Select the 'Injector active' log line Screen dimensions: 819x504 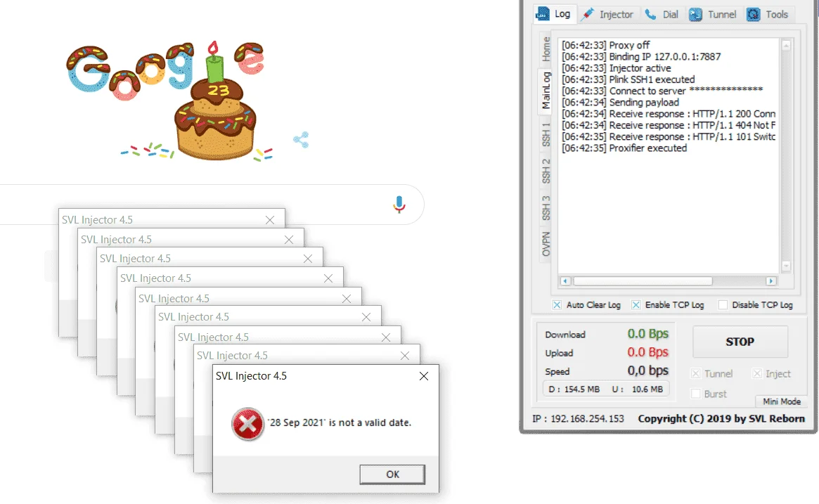[x=617, y=68]
